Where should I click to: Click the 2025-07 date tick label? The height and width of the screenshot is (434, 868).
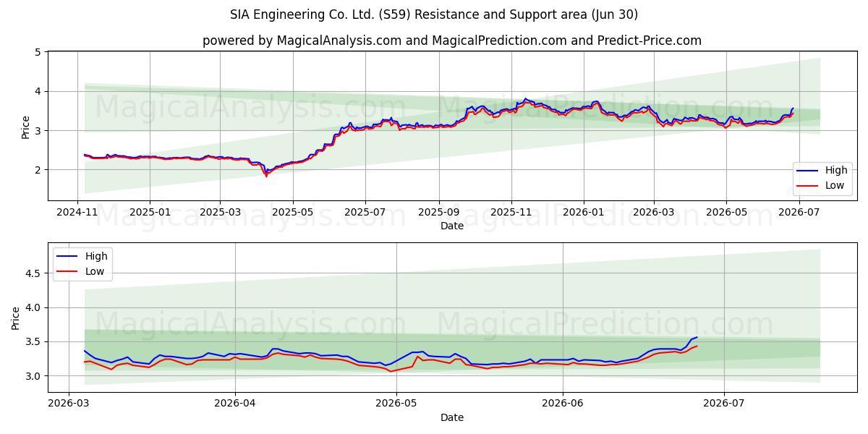click(365, 213)
